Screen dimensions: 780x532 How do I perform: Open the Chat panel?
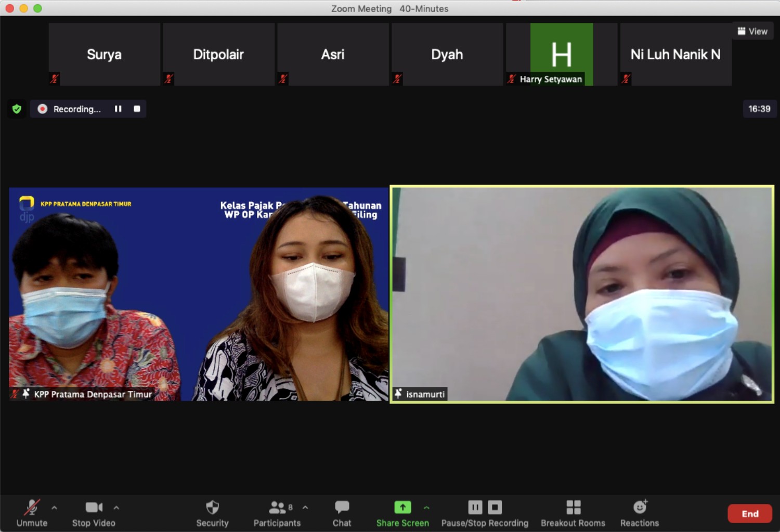pyautogui.click(x=342, y=513)
